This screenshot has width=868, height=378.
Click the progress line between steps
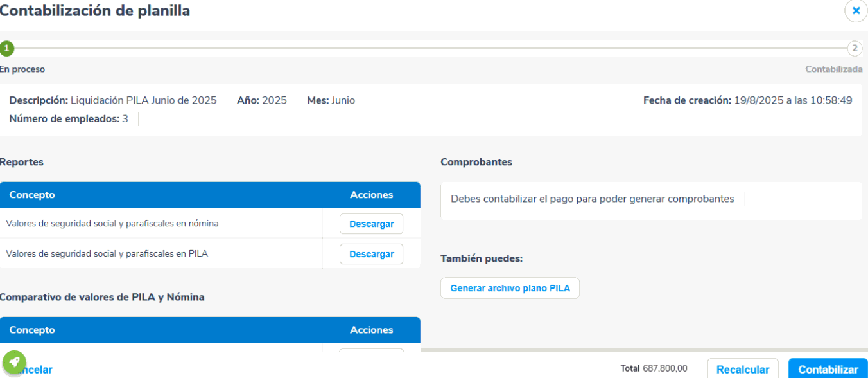pyautogui.click(x=430, y=48)
